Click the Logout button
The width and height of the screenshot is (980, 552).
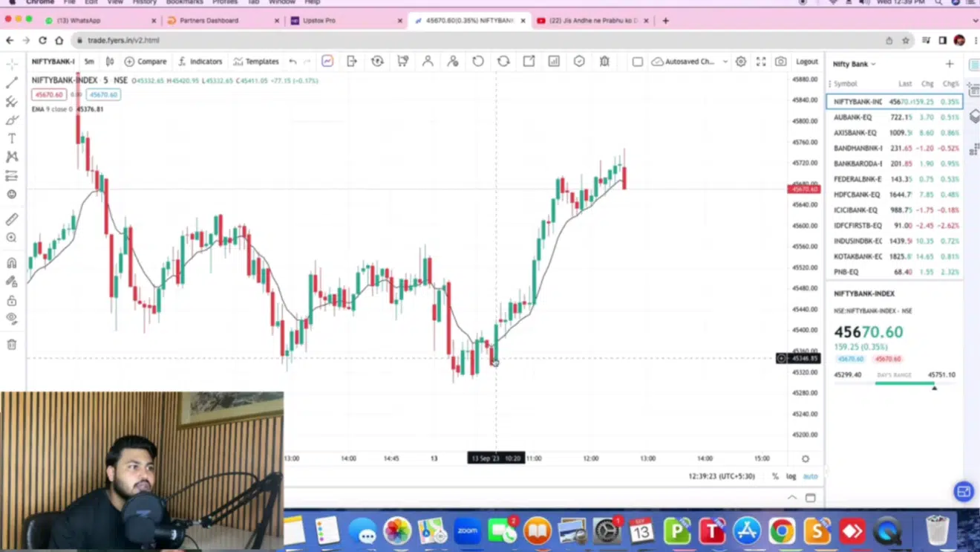point(807,62)
